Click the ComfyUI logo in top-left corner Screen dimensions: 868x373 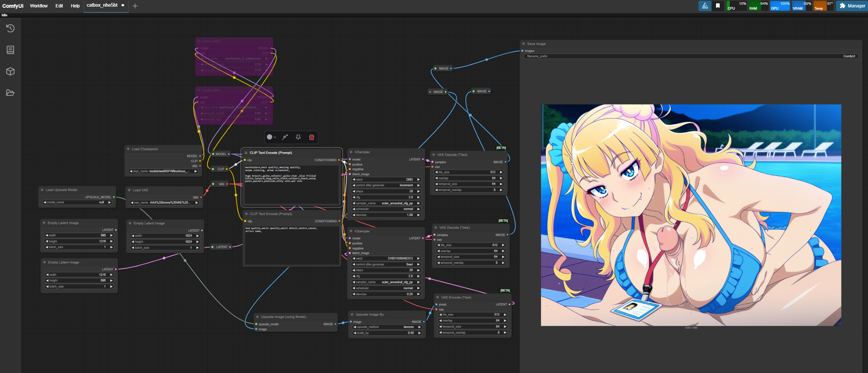coord(13,6)
